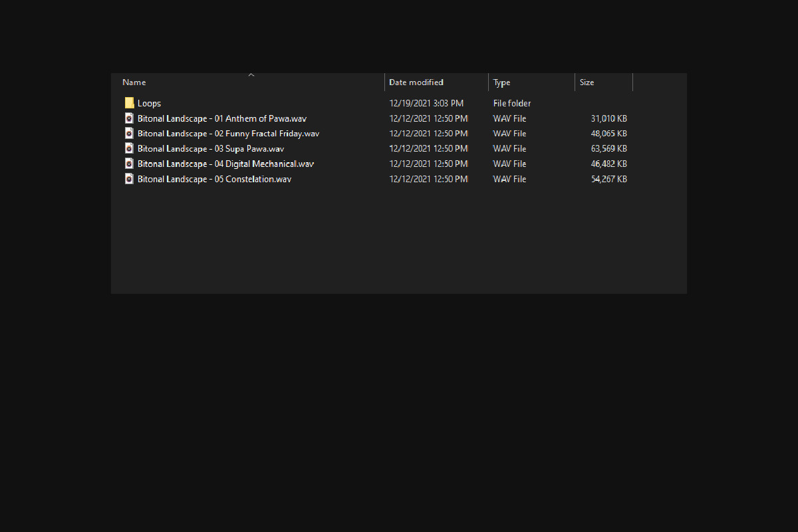The height and width of the screenshot is (532, 798).
Task: Toggle the sort arrow above Name column
Action: point(251,75)
